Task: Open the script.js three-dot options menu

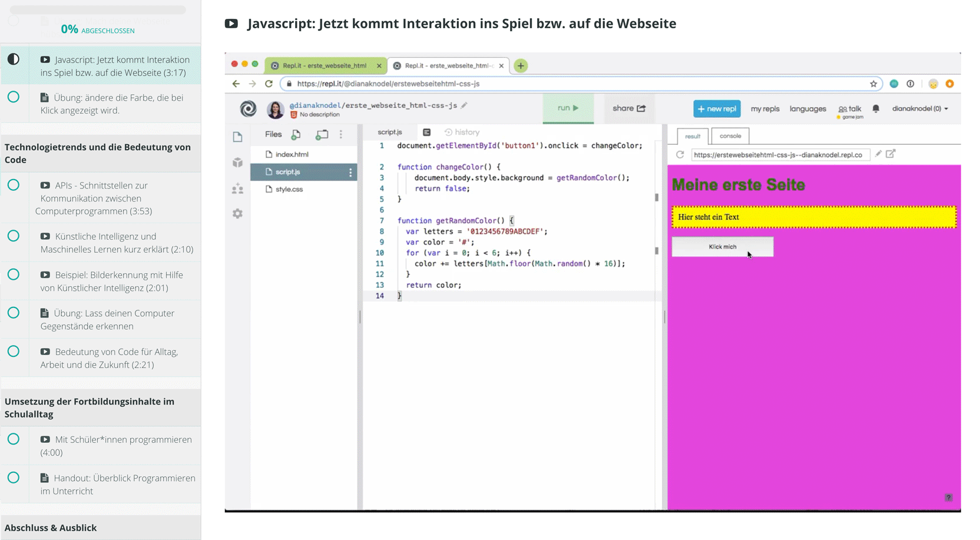Action: tap(350, 172)
